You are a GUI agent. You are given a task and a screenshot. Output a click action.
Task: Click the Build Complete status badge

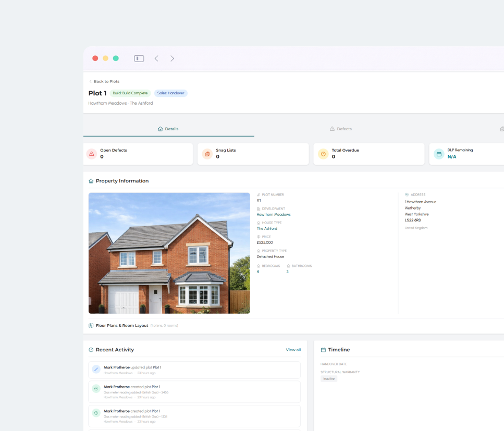[x=130, y=93]
